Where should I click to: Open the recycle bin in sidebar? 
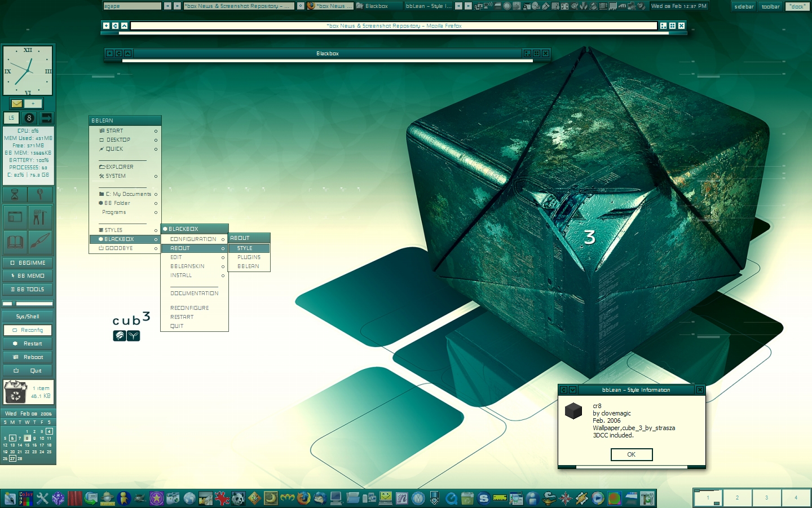[15, 392]
